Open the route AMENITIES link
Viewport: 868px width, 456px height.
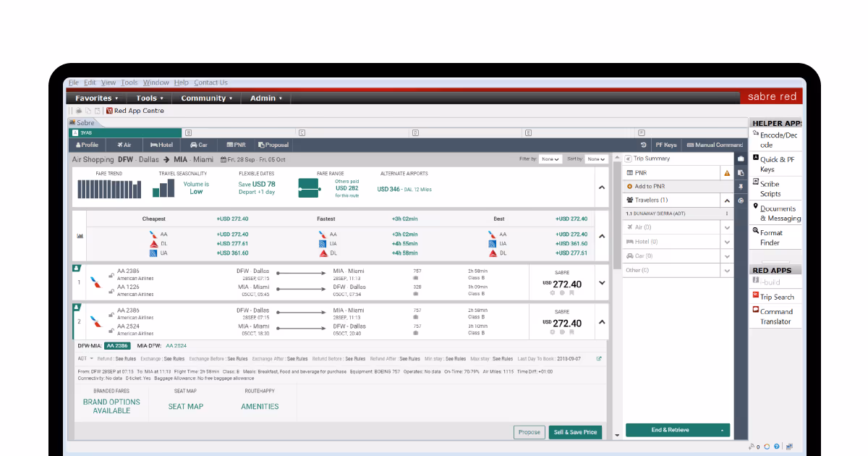(x=260, y=407)
